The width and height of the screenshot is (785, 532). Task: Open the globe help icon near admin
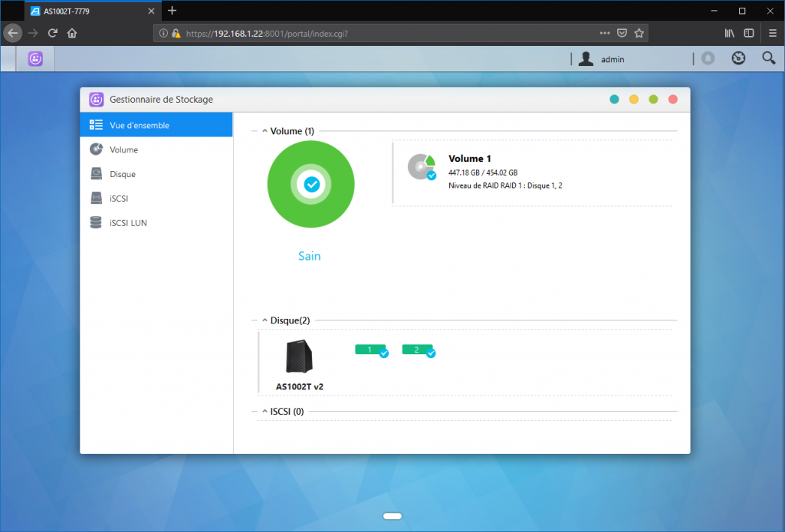[737, 57]
